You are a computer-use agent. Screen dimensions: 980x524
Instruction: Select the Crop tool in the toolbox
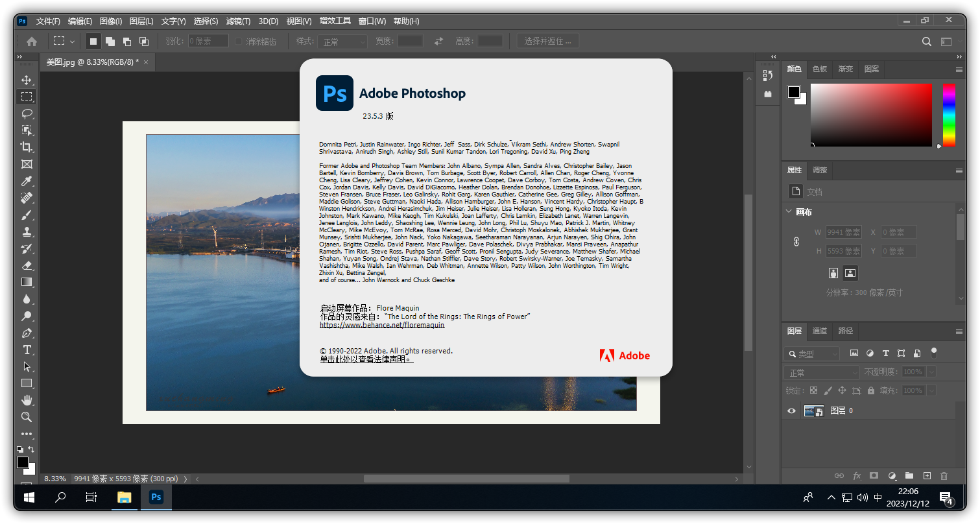coord(27,147)
